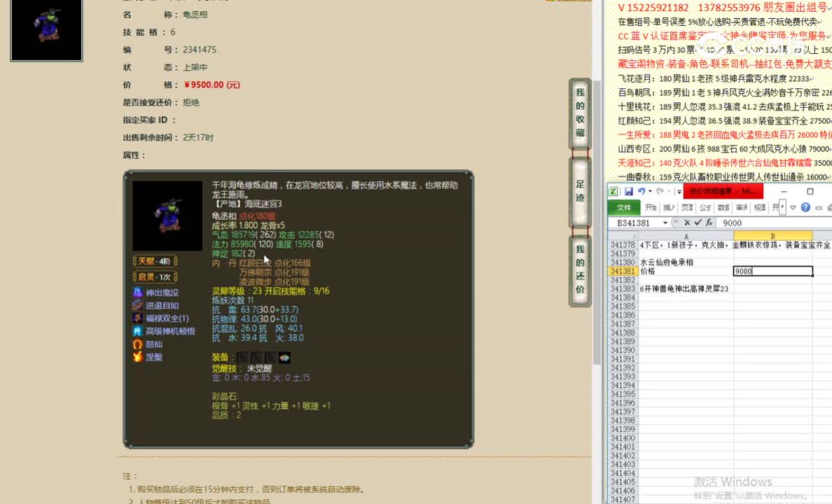Switch to the 公式 ribbon tab

tap(703, 207)
